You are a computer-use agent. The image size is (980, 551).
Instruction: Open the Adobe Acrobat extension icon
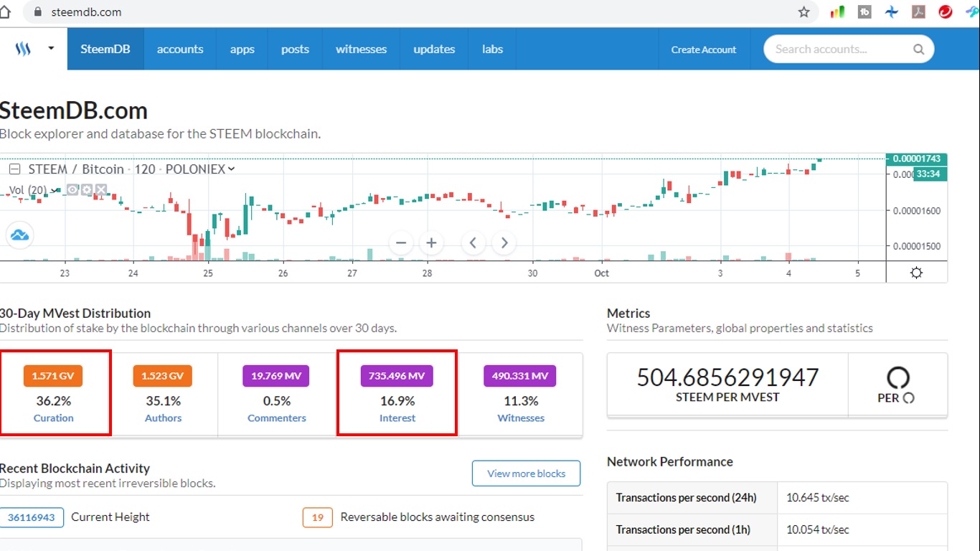[919, 12]
